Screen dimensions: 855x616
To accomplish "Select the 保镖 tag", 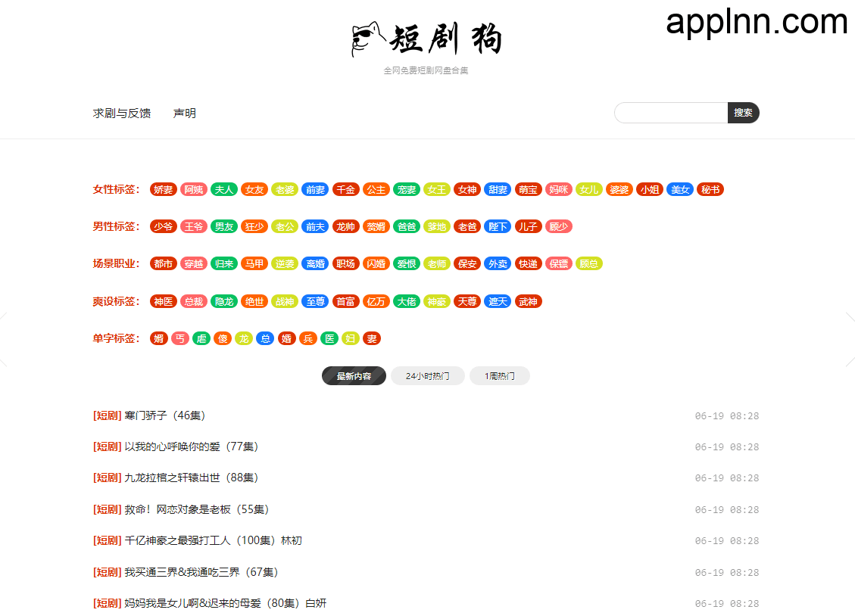I will coord(558,263).
